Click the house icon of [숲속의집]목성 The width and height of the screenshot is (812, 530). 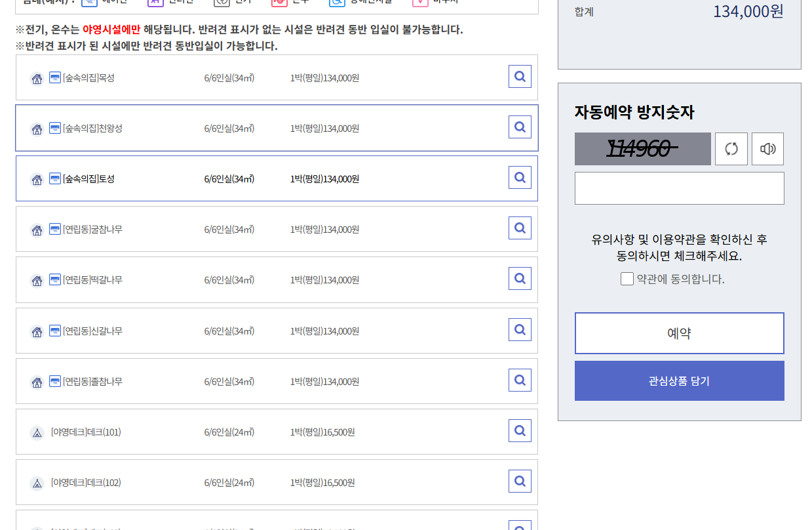point(37,79)
